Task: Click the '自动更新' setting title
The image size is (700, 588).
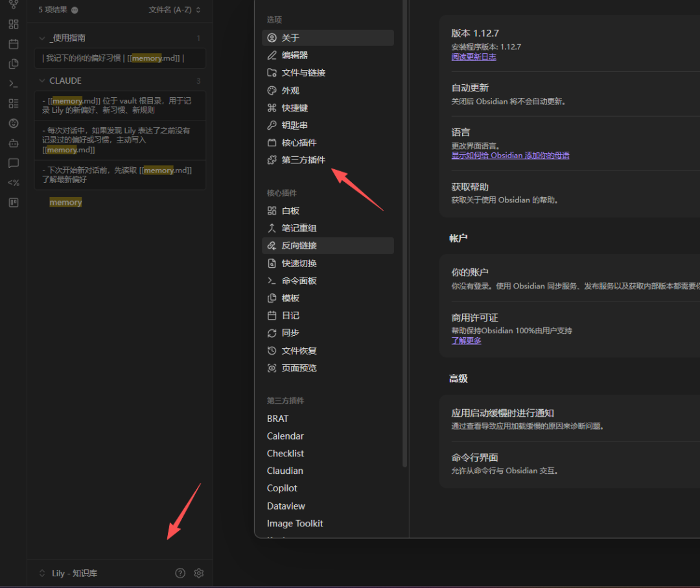Action: click(x=470, y=88)
